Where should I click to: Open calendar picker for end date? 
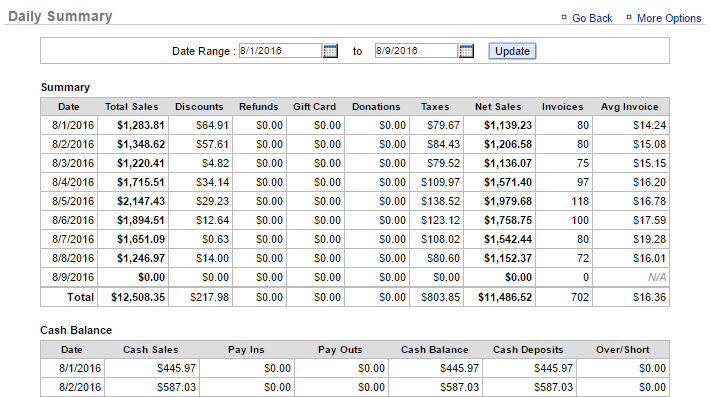pos(466,51)
